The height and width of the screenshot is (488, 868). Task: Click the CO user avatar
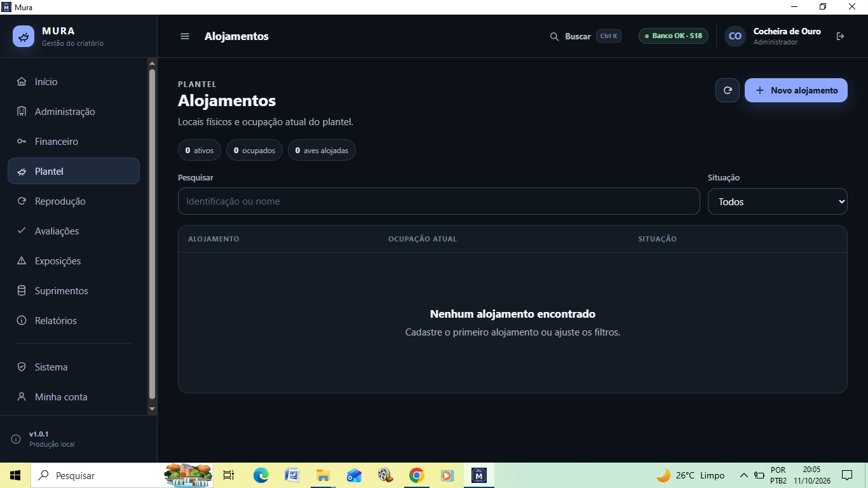point(735,36)
